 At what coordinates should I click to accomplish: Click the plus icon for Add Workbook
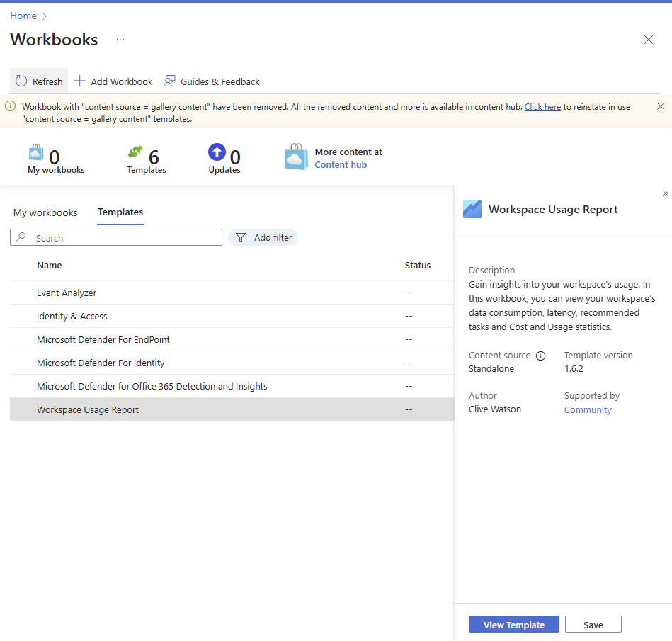tap(80, 81)
